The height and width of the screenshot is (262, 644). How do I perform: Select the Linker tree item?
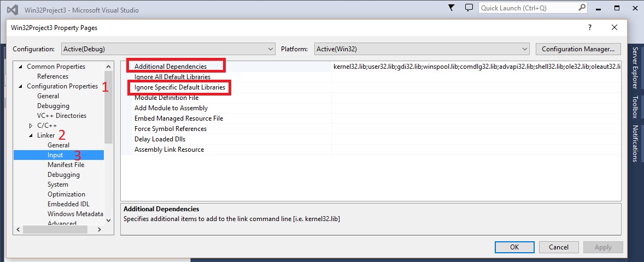pos(45,135)
